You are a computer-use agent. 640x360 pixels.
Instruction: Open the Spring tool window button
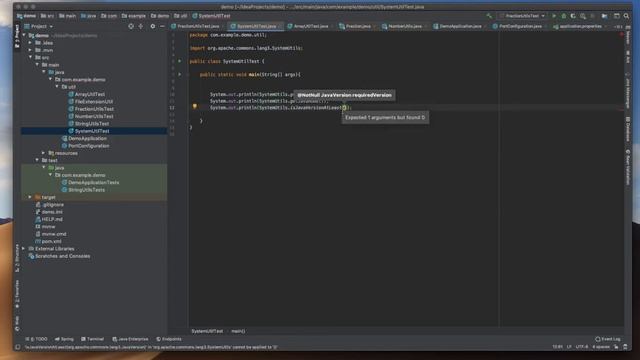click(x=64, y=339)
